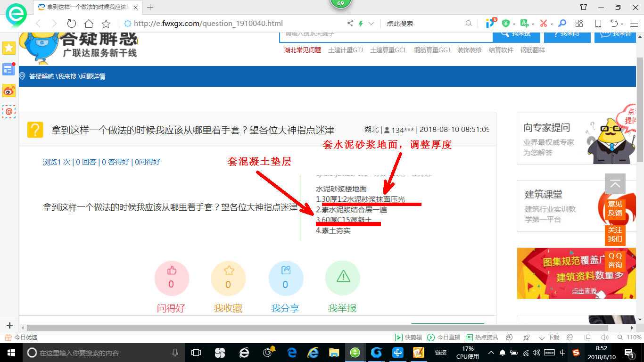
Task: Click the Task View taskbar icon
Action: point(196,353)
